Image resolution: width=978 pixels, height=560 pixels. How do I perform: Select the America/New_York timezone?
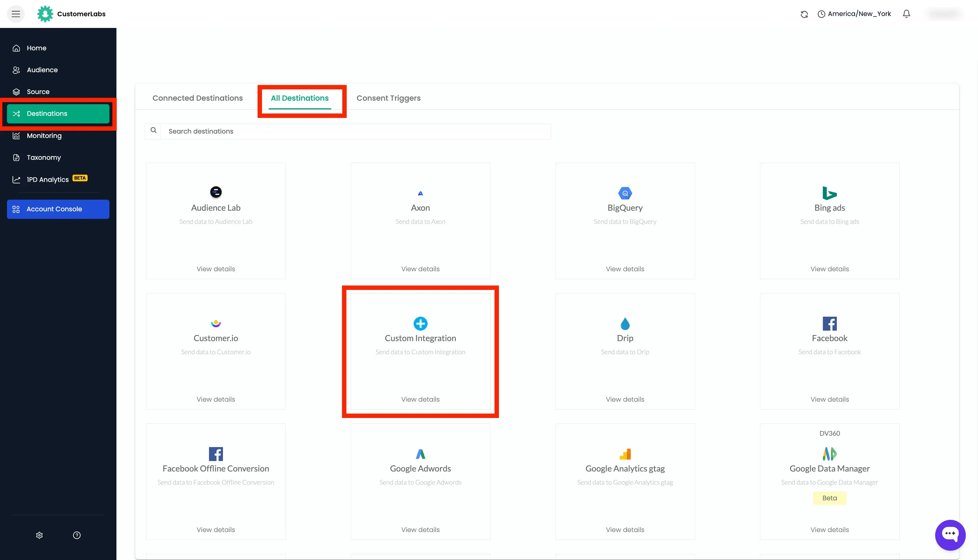(x=854, y=14)
